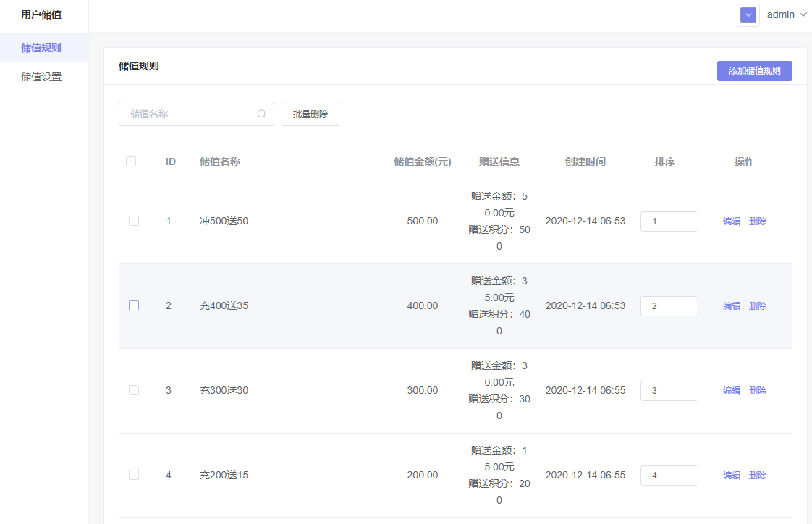The width and height of the screenshot is (812, 524).
Task: Click the amount cell 500.00
Action: pos(423,221)
